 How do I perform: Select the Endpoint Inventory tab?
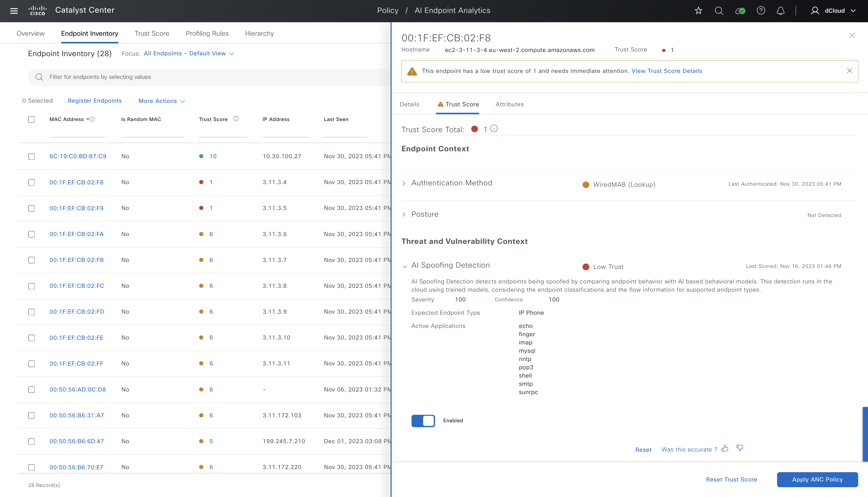point(90,33)
